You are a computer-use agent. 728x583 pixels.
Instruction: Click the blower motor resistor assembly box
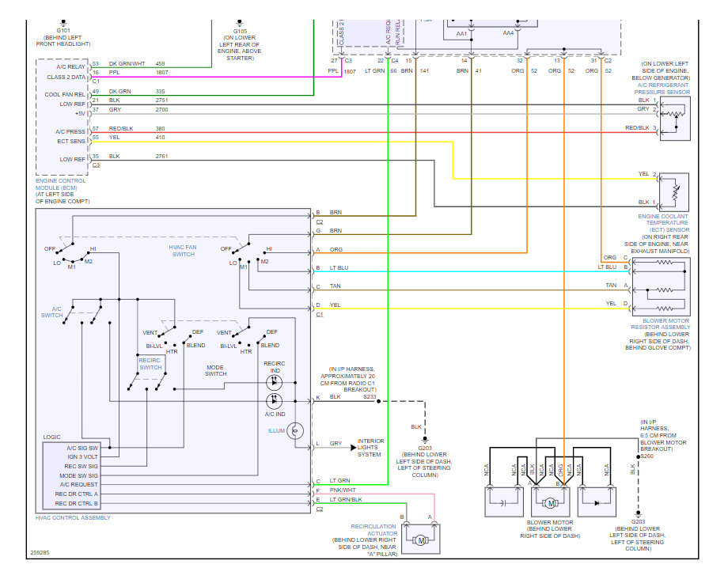point(662,287)
